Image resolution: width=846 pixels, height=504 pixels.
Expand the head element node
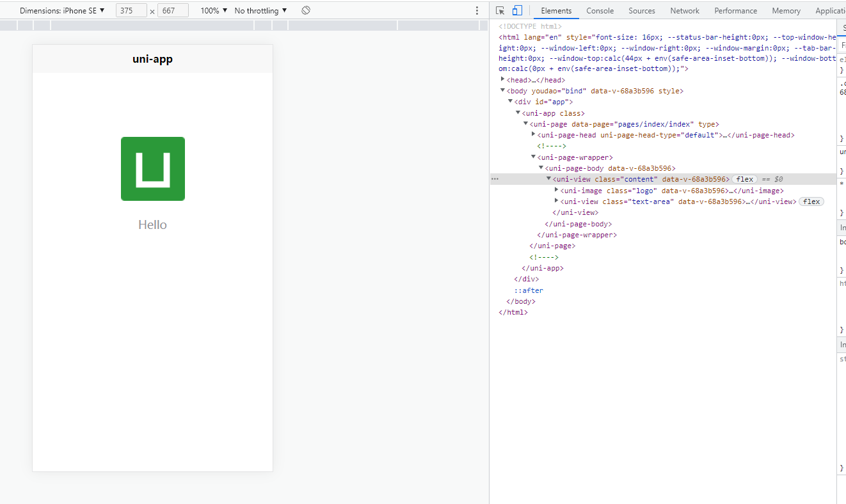503,80
